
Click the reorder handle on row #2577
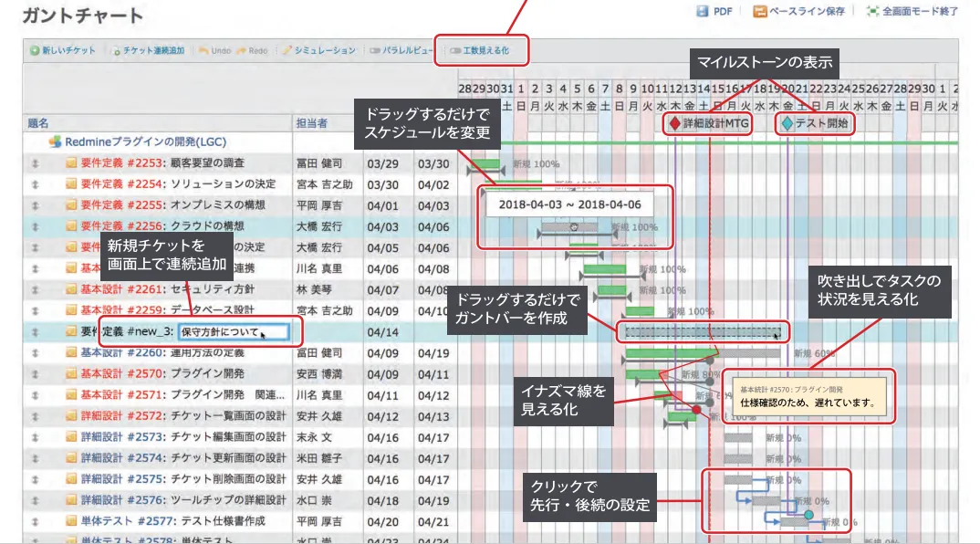[35, 521]
